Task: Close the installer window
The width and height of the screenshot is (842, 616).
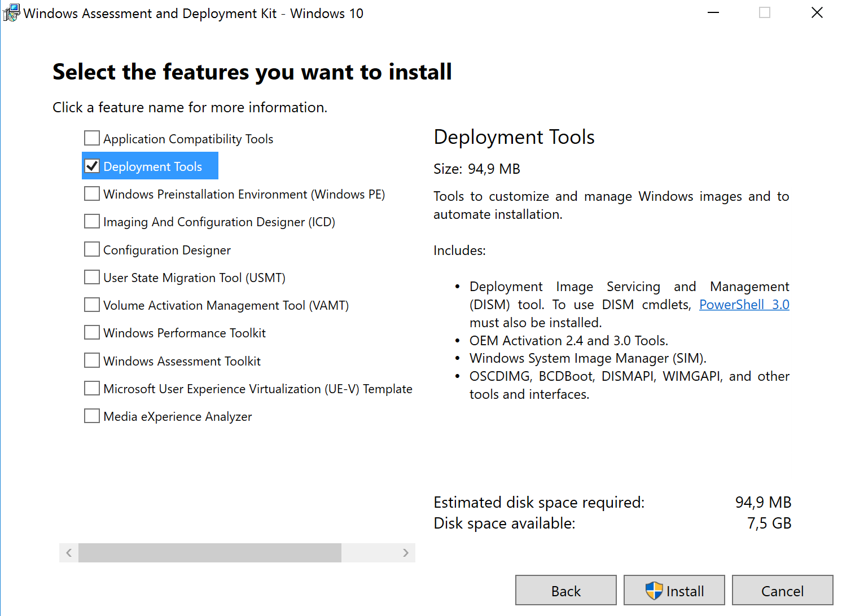Action: click(817, 12)
